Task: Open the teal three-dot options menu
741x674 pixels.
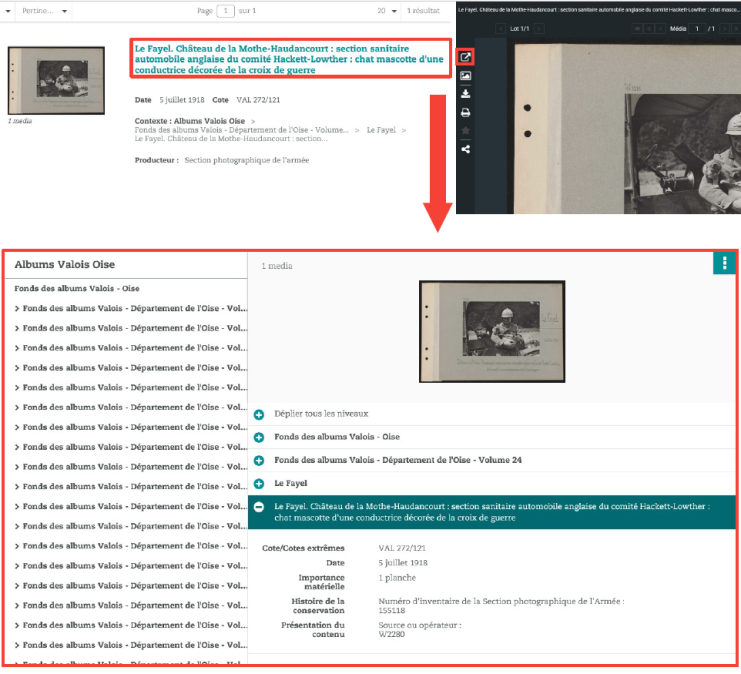Action: point(724,262)
